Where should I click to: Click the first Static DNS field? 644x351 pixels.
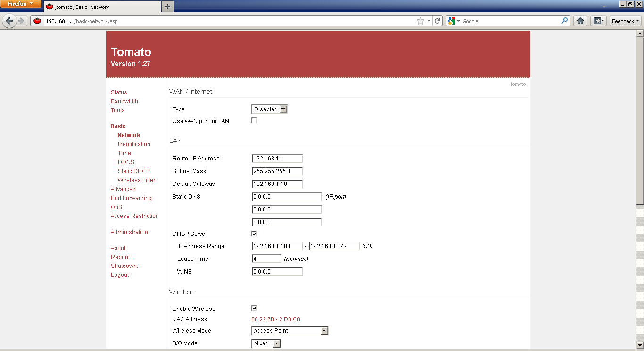(x=287, y=197)
